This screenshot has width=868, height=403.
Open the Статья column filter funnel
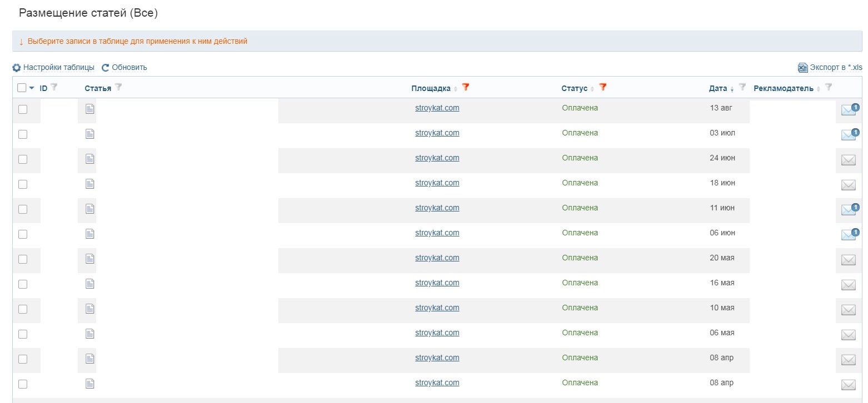(x=118, y=87)
